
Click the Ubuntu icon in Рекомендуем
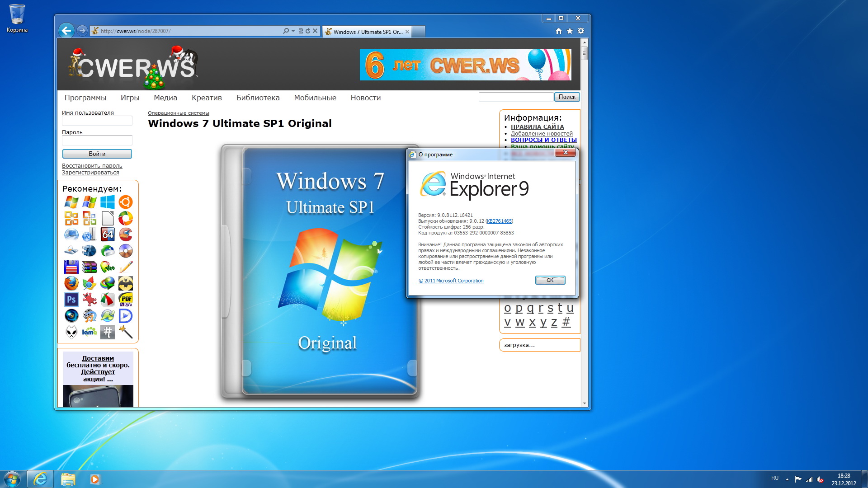pos(126,202)
